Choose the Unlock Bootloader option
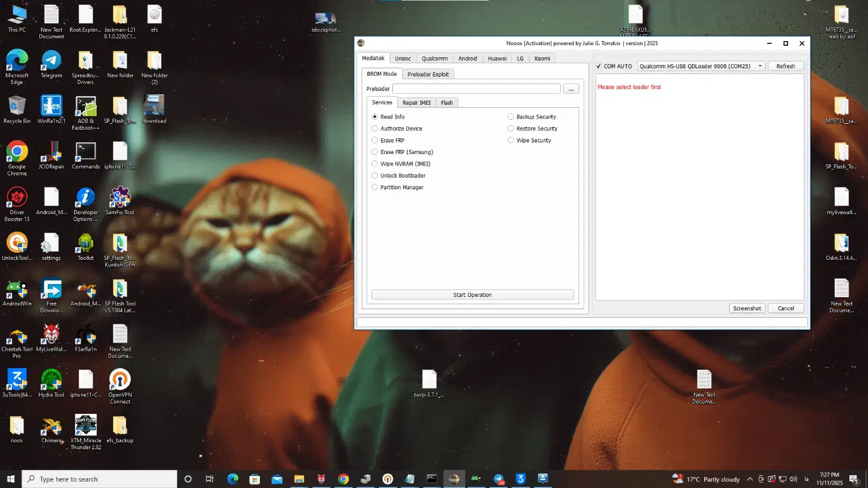This screenshot has width=868, height=488. coord(375,176)
